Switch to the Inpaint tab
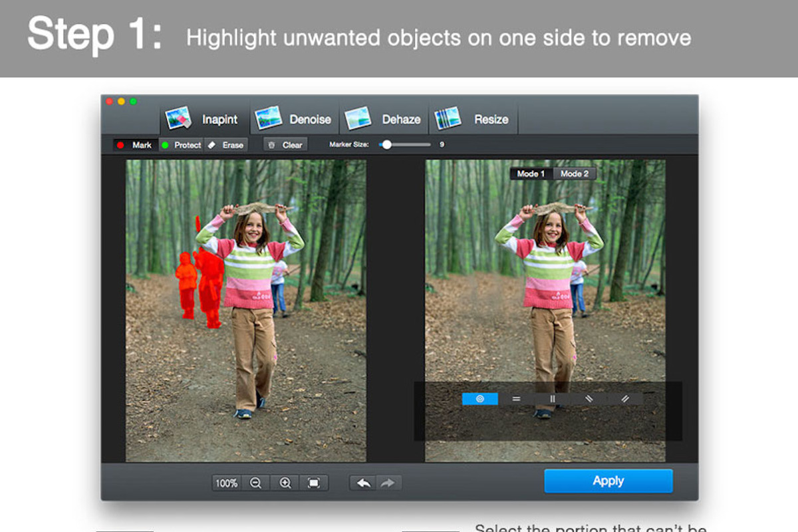The height and width of the screenshot is (532, 798). click(x=205, y=119)
